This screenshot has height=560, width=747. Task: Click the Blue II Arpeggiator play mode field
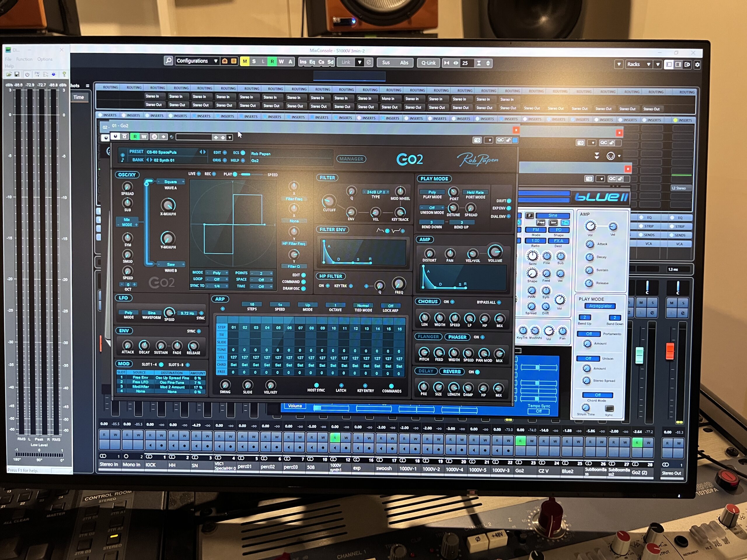point(600,306)
